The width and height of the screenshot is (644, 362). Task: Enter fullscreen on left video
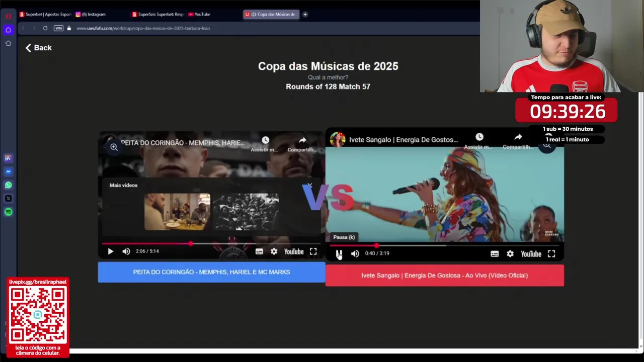[x=313, y=251]
